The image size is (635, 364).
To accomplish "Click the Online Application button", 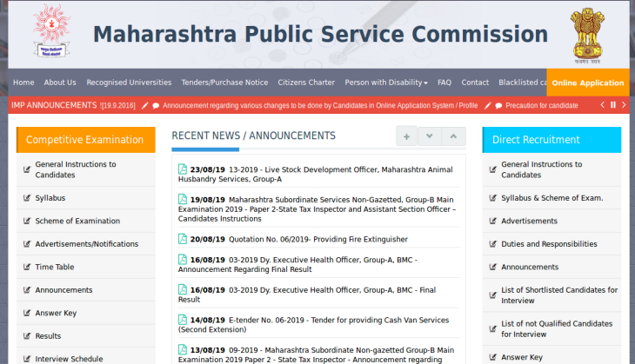I will click(588, 83).
